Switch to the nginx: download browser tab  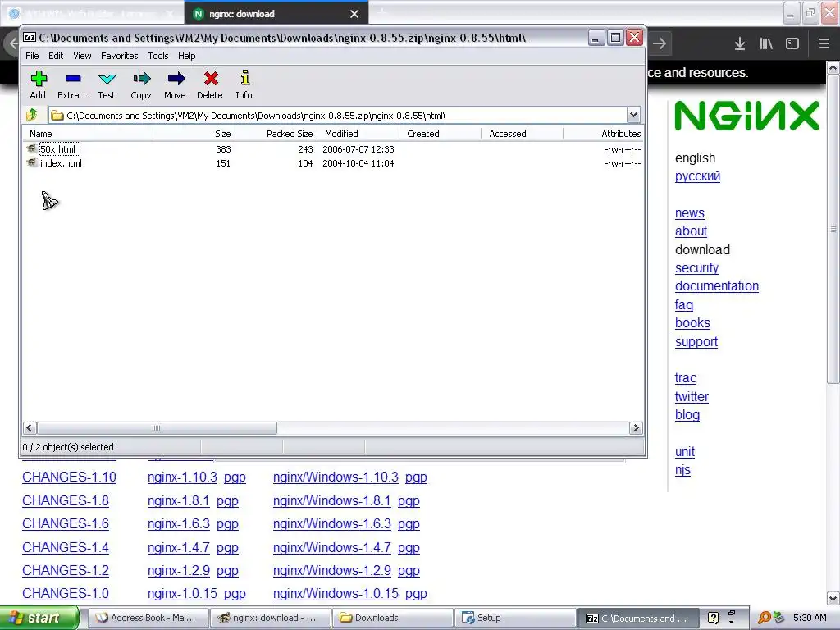coord(276,14)
